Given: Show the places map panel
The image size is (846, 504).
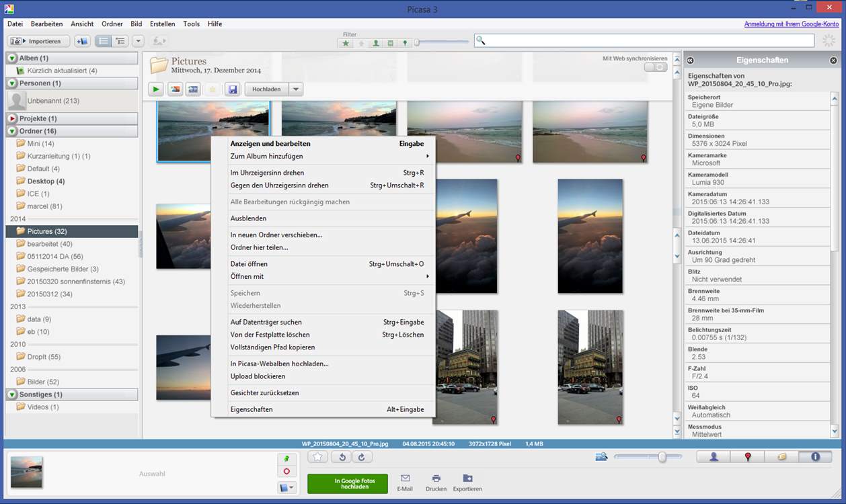Looking at the screenshot, I should 747,457.
